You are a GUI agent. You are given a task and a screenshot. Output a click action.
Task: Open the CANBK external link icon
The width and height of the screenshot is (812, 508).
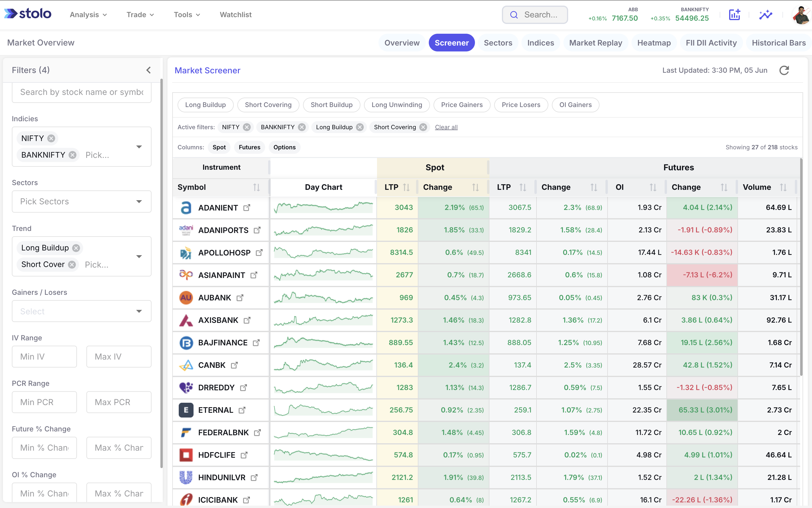[x=234, y=365]
